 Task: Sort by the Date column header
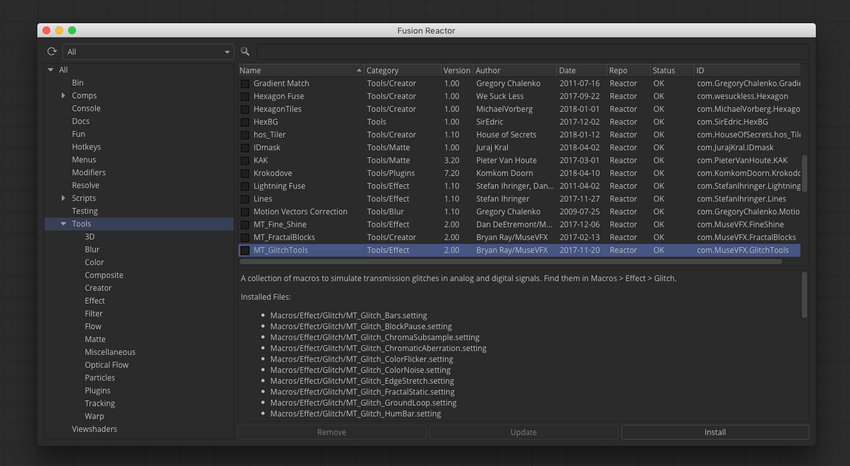pos(582,70)
